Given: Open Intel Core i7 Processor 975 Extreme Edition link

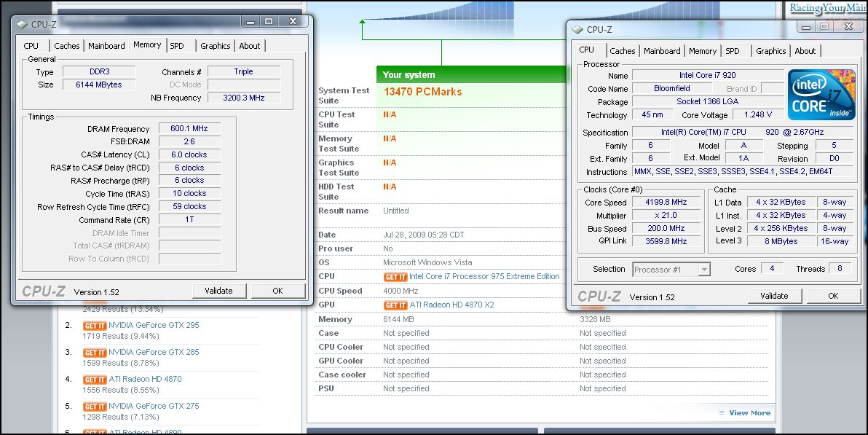Looking at the screenshot, I should coord(484,276).
